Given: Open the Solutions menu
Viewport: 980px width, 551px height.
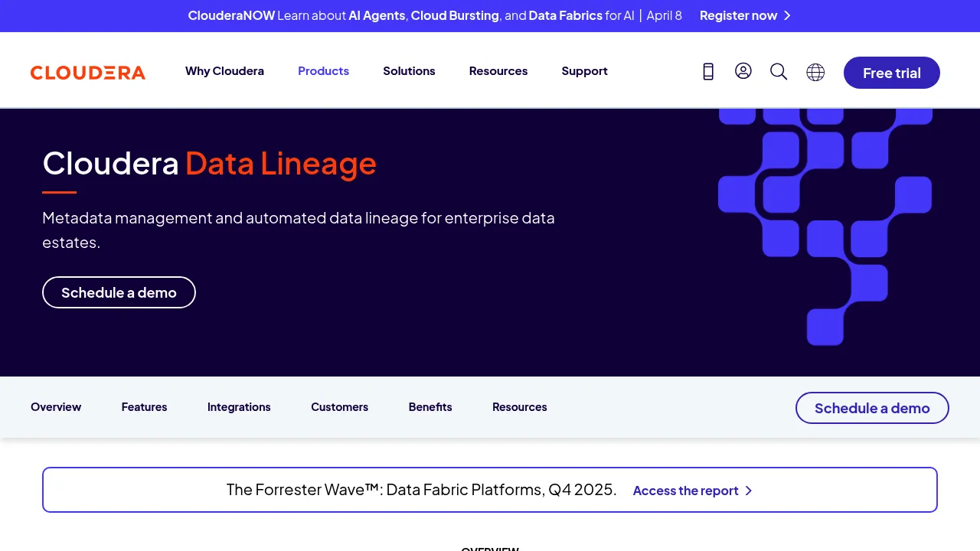Looking at the screenshot, I should tap(409, 70).
